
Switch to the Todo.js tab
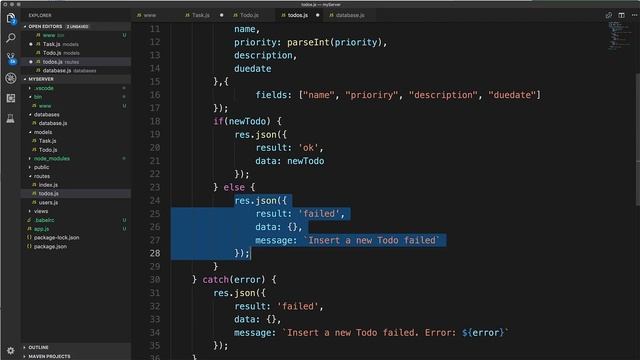(249, 15)
